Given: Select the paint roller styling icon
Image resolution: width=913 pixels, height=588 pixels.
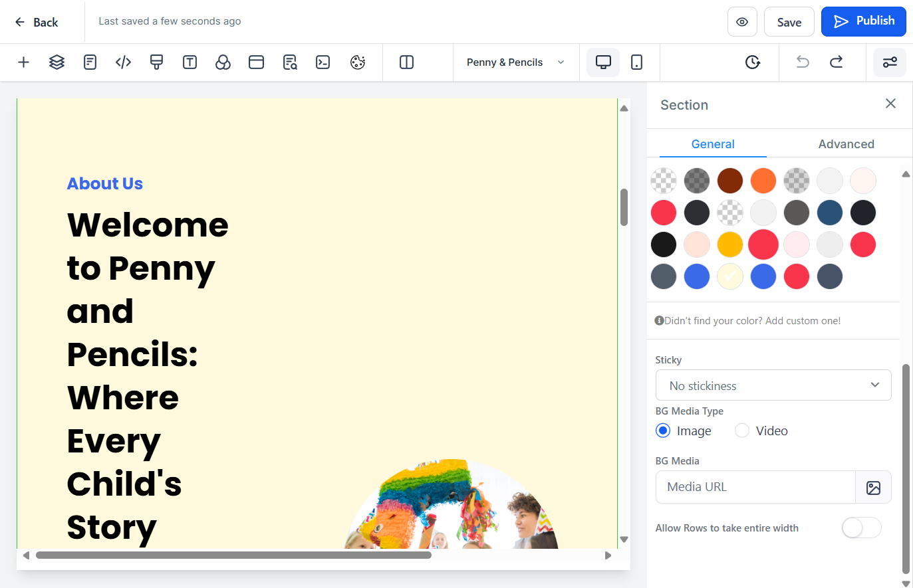Looking at the screenshot, I should (156, 62).
